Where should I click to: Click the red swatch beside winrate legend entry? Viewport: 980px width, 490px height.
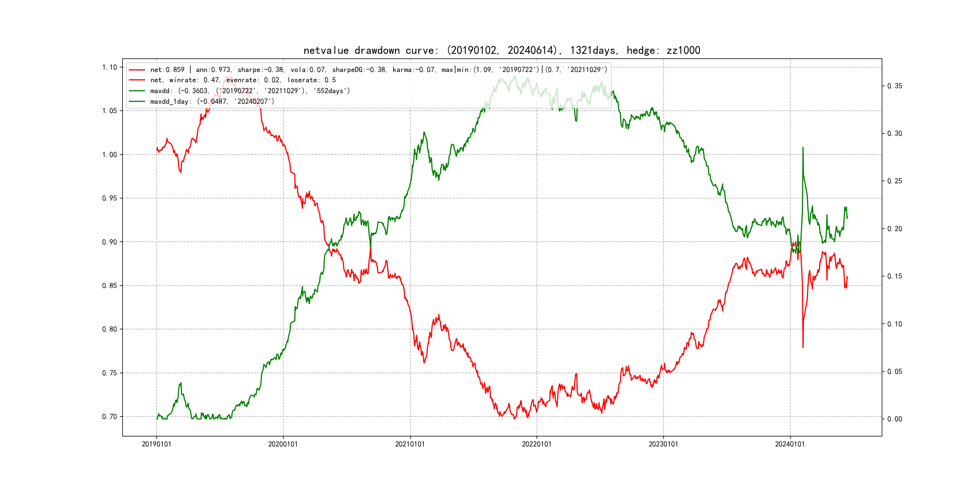[137, 80]
